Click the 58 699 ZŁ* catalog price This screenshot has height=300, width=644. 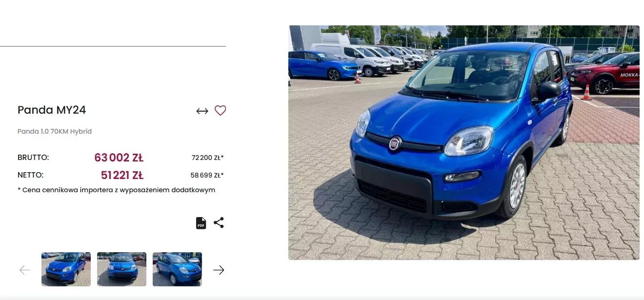207,175
